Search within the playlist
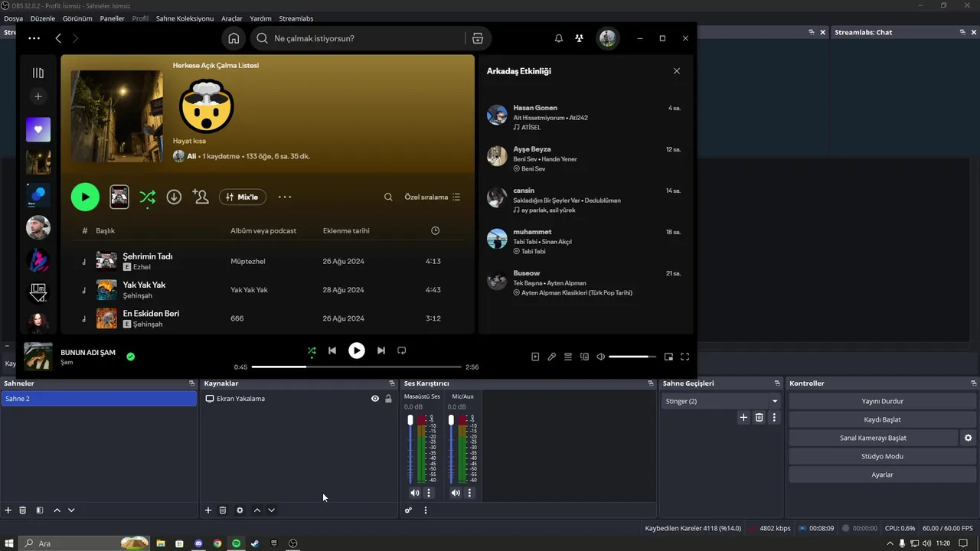Screen dimensions: 980x551 [x=388, y=197]
